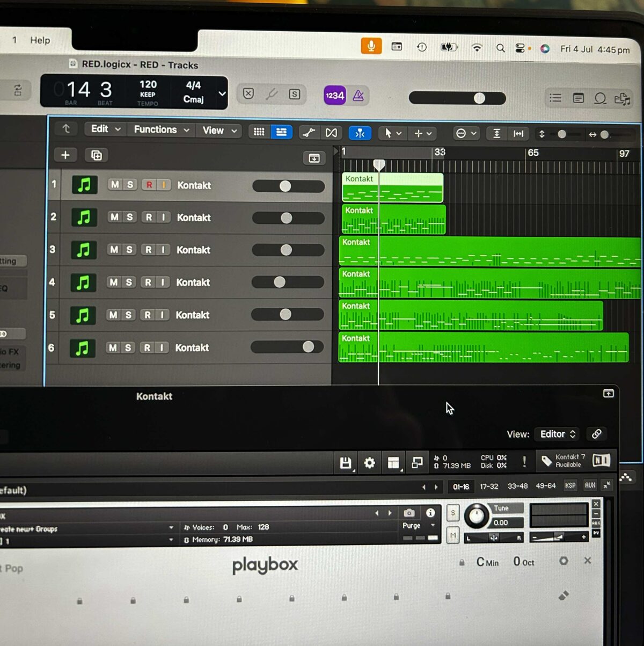Adjust the horizontal zoom slider
Image resolution: width=644 pixels, height=646 pixels.
pos(605,135)
